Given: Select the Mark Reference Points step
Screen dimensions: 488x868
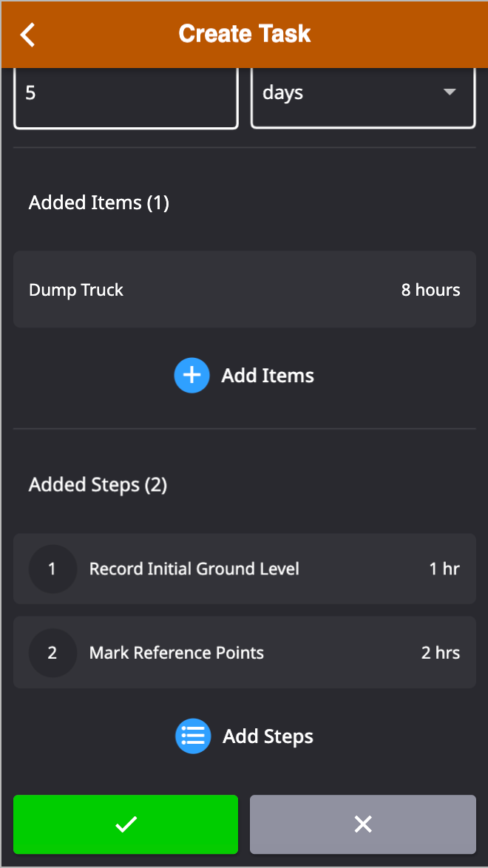Looking at the screenshot, I should tap(244, 653).
